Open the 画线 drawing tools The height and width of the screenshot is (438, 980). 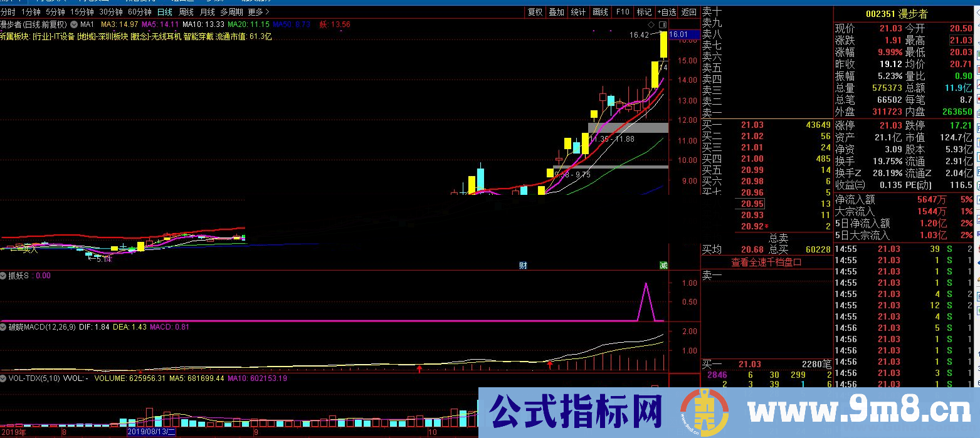pyautogui.click(x=600, y=11)
